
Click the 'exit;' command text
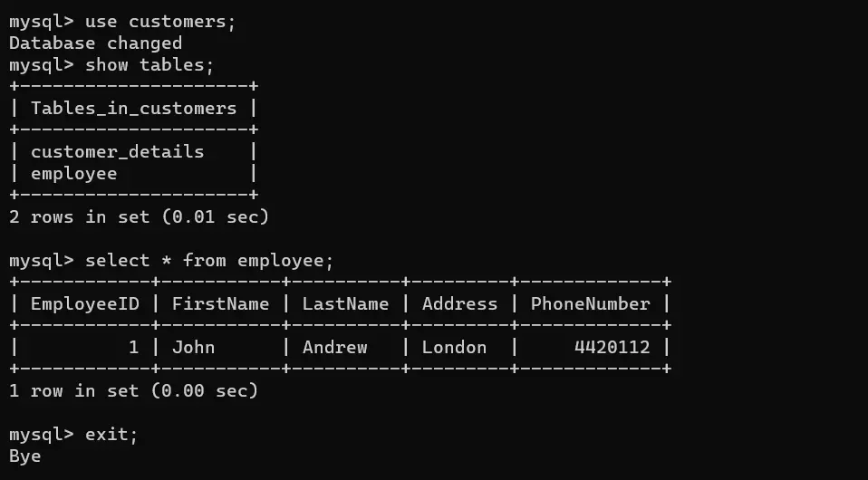point(111,434)
